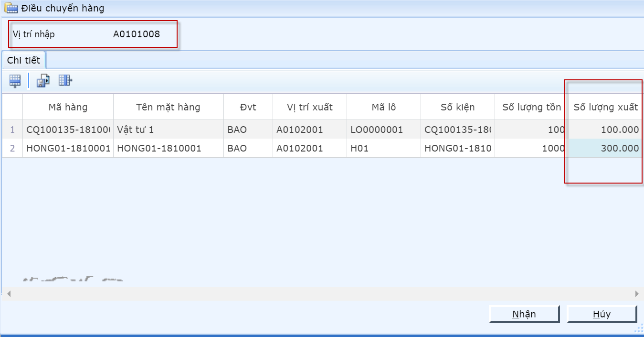The width and height of the screenshot is (644, 337).
Task: Select the Vật tư 1 item name cell
Action: pyautogui.click(x=168, y=130)
